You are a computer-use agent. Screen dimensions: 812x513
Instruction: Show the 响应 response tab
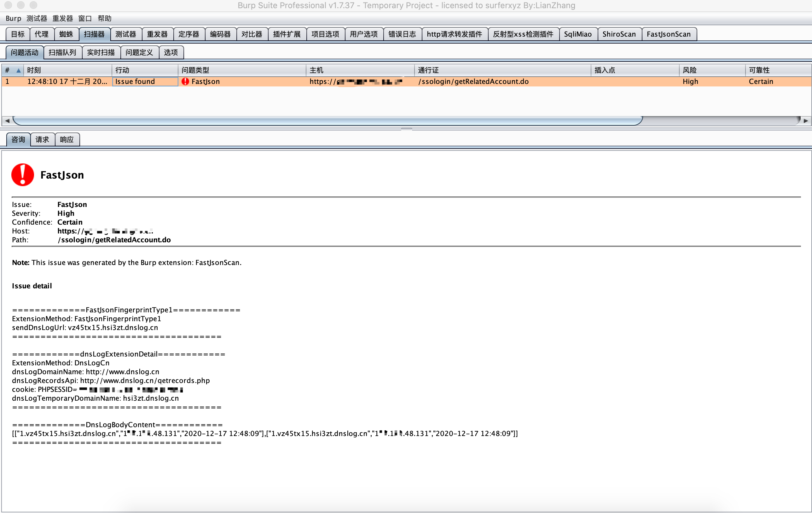coord(67,139)
